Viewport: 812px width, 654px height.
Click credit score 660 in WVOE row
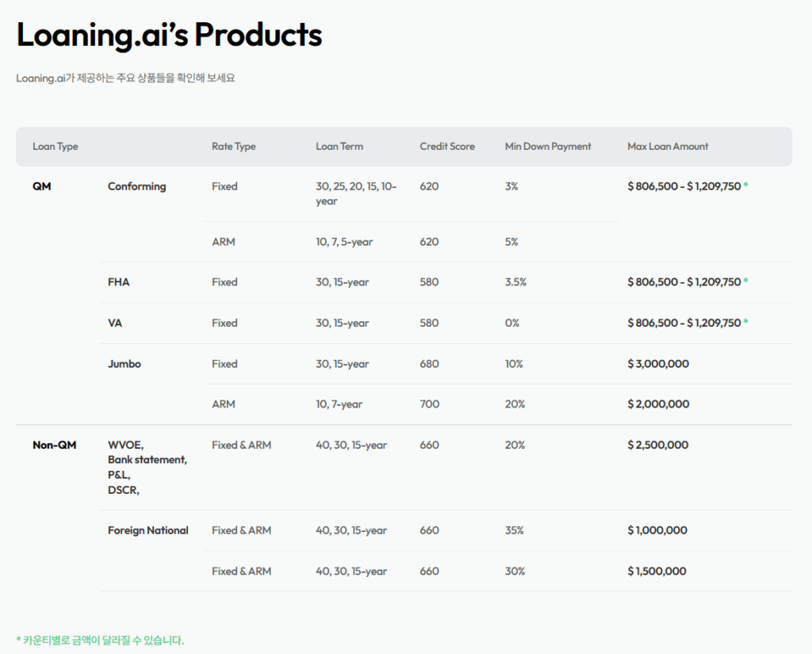[429, 446]
